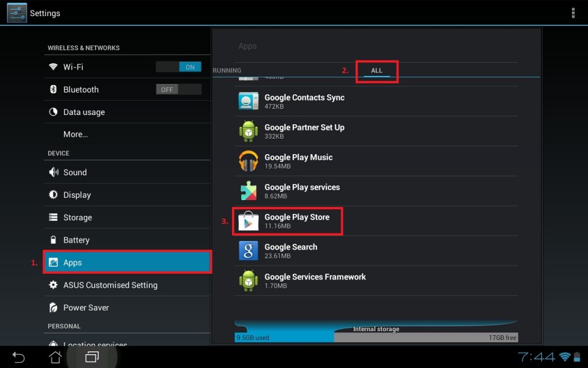
Task: Switch to the ALL tab
Action: (377, 71)
